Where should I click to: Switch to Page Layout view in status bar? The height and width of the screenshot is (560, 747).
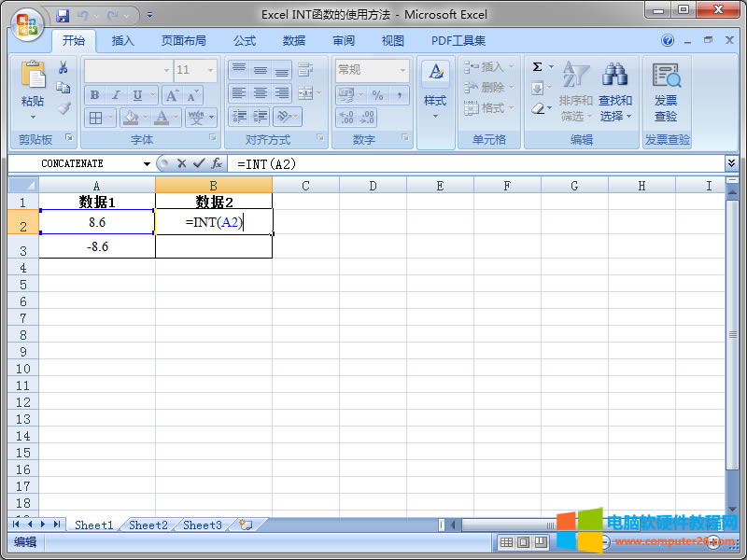[x=523, y=542]
